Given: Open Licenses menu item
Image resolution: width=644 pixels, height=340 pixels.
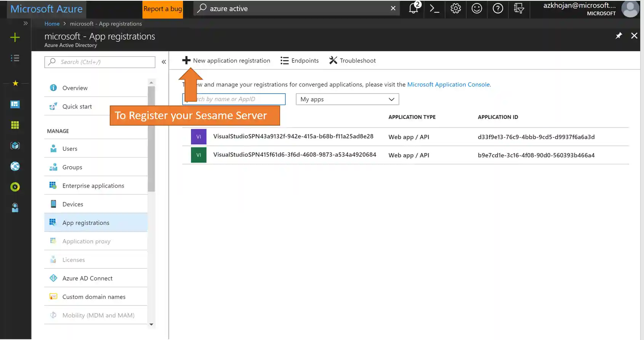Looking at the screenshot, I should (x=96, y=260).
